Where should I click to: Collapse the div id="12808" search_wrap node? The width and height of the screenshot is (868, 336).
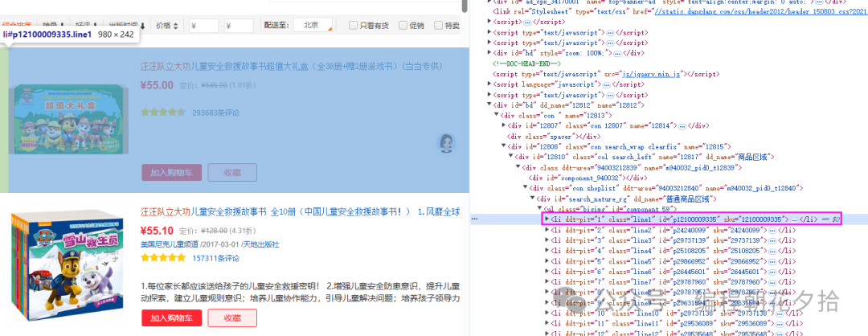[503, 146]
